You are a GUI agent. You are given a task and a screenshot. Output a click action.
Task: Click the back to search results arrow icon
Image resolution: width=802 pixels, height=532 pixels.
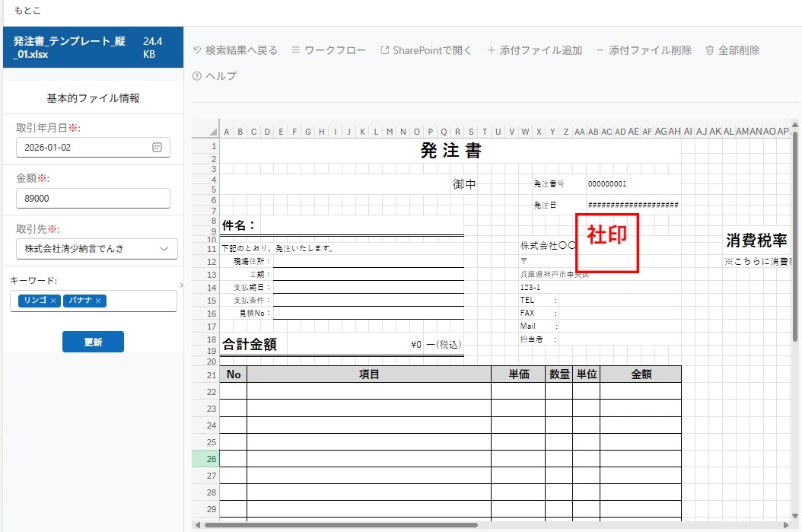pos(198,50)
